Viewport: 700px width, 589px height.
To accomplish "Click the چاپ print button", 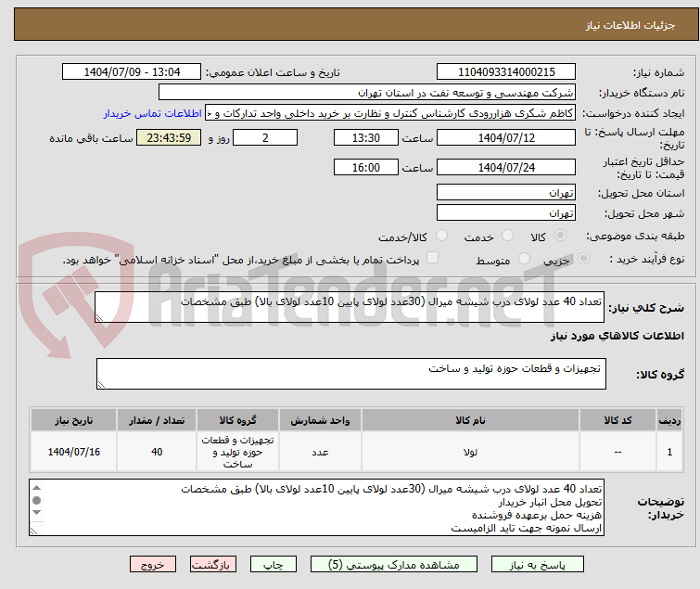I will [273, 565].
